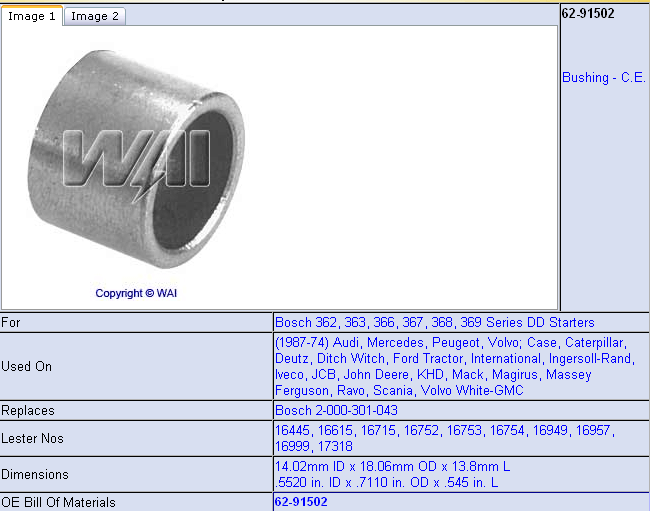Click the Replaces row label
Image resolution: width=650 pixels, height=511 pixels.
tap(28, 410)
